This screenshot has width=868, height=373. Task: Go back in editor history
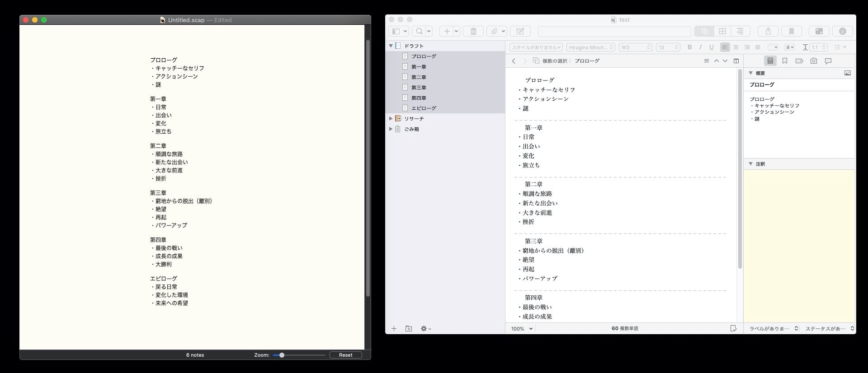click(514, 61)
